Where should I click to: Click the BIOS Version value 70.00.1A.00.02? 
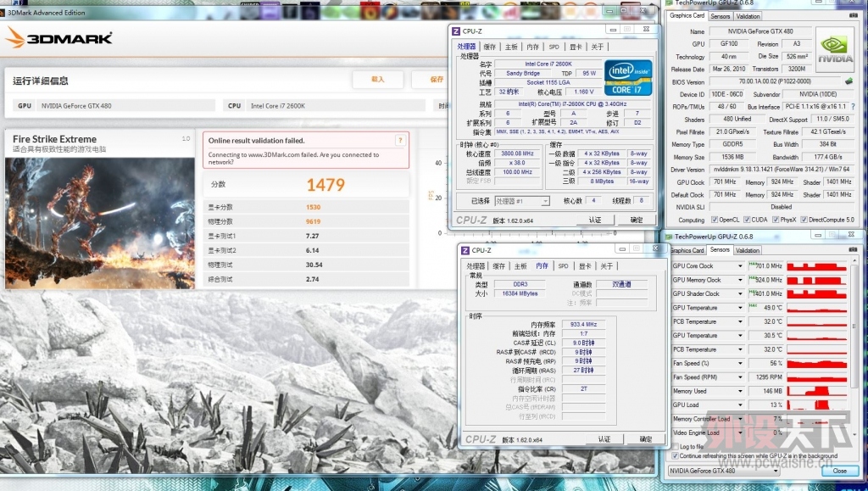pos(775,81)
